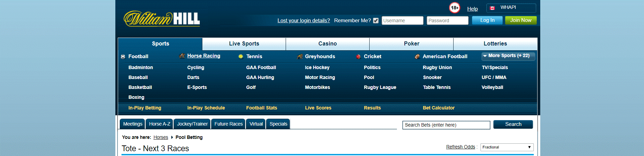Open the Horse Racing link

(x=204, y=56)
